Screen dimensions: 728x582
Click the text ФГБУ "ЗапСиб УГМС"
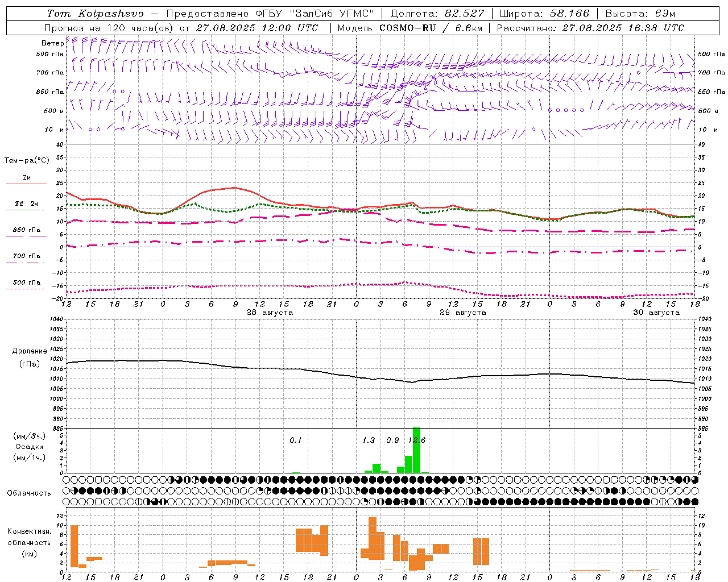(x=314, y=14)
